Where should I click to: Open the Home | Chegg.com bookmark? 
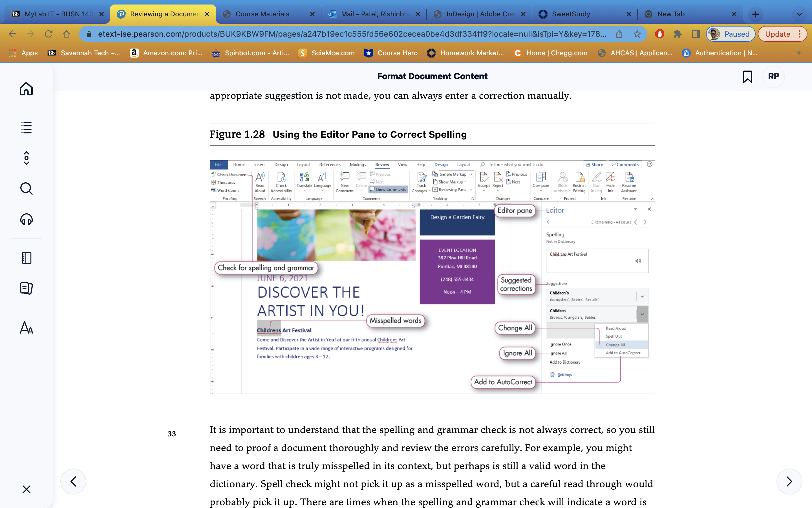551,53
